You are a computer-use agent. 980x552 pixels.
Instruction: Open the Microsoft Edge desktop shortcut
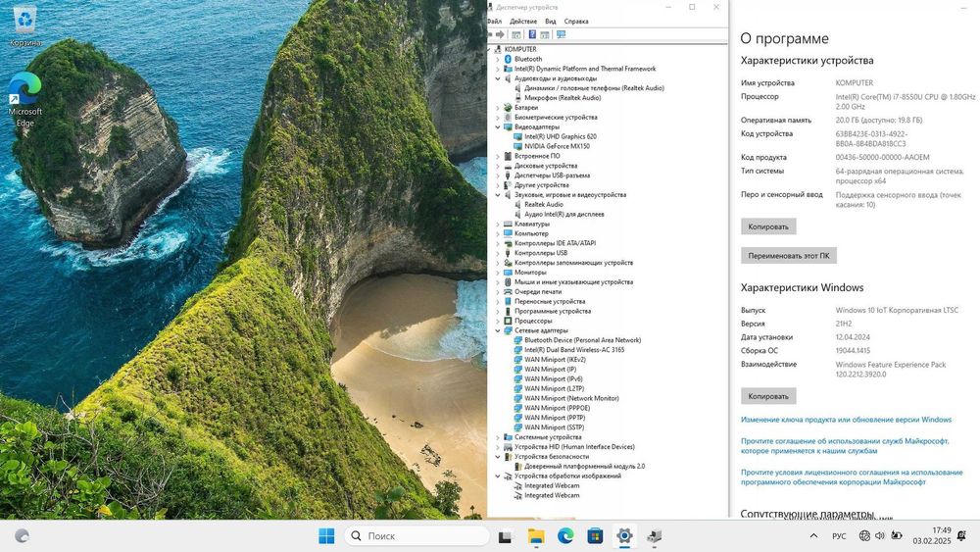[x=25, y=99]
